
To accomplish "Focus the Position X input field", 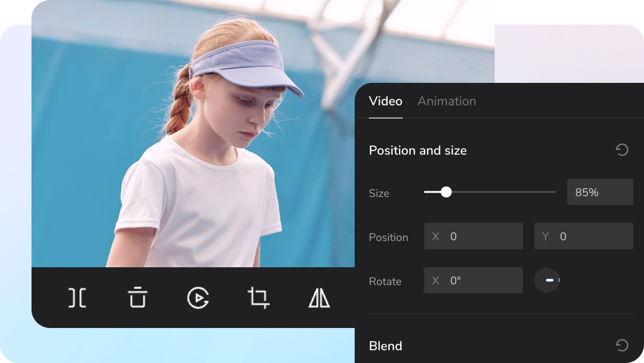I will [x=473, y=236].
